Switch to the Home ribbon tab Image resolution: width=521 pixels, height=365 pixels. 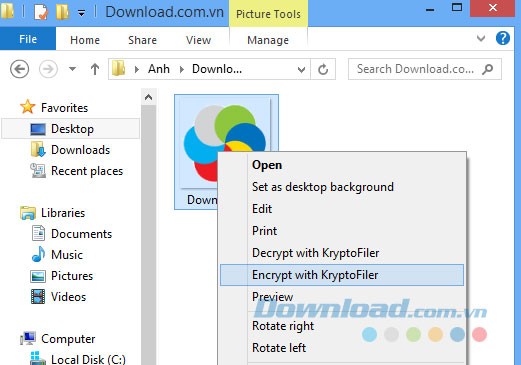click(x=85, y=40)
